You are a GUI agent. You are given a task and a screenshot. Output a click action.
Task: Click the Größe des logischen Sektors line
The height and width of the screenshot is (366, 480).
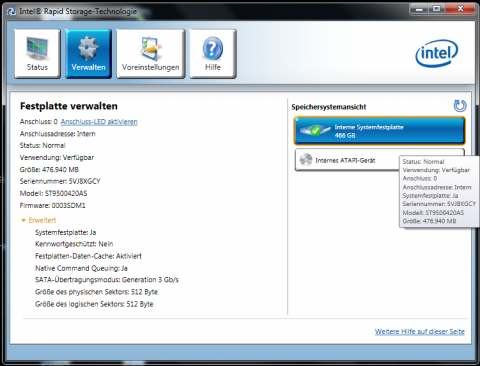[x=94, y=304]
